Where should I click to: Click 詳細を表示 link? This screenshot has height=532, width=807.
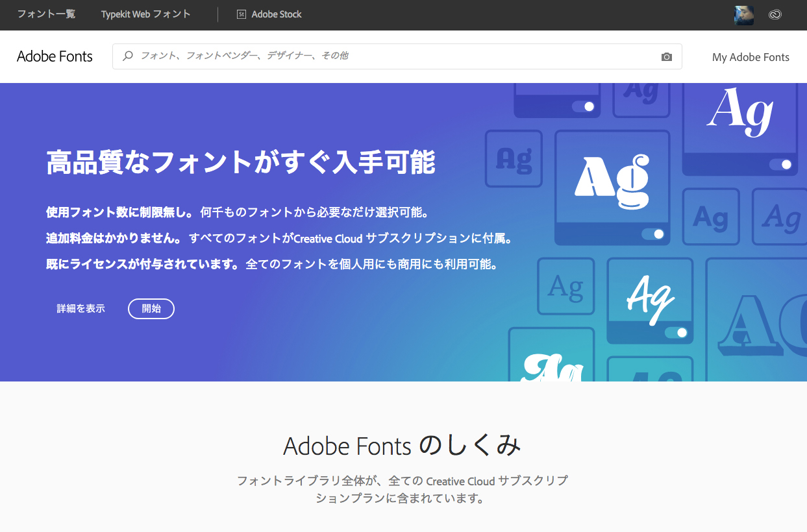[x=81, y=309]
